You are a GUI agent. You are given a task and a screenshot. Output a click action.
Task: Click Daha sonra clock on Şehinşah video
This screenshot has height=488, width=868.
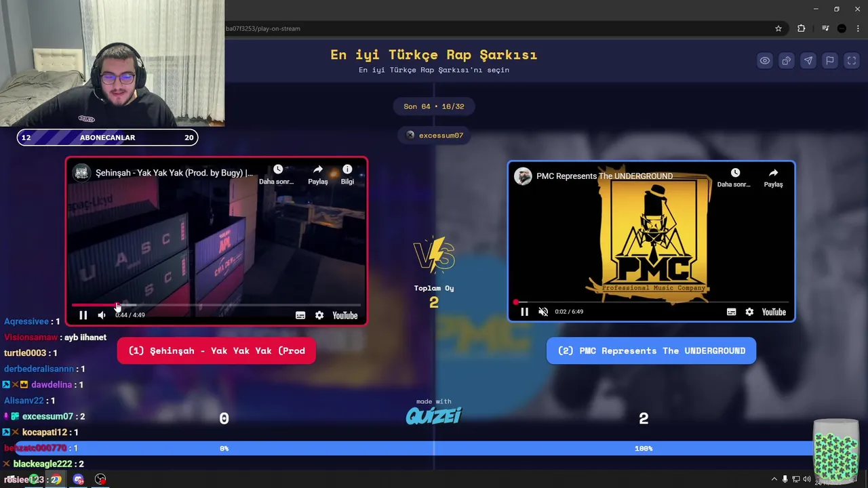pyautogui.click(x=277, y=175)
